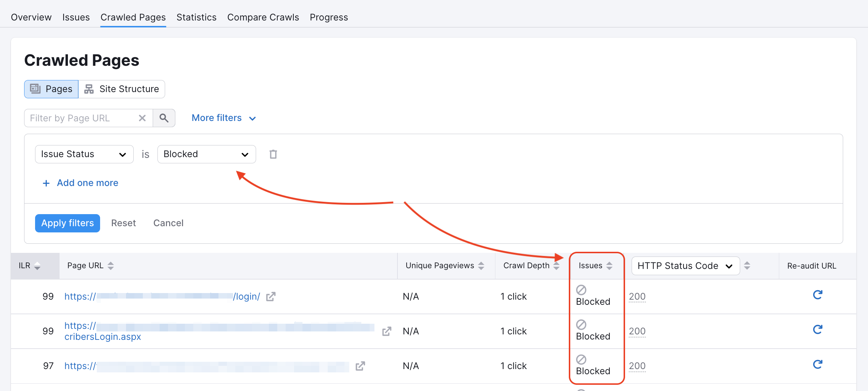Click the Blocked prohibition icon on the first row
This screenshot has width=868, height=391.
pos(581,290)
